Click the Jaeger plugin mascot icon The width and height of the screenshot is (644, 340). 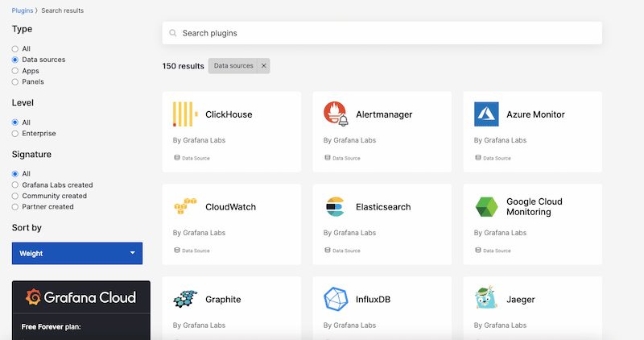(x=486, y=300)
